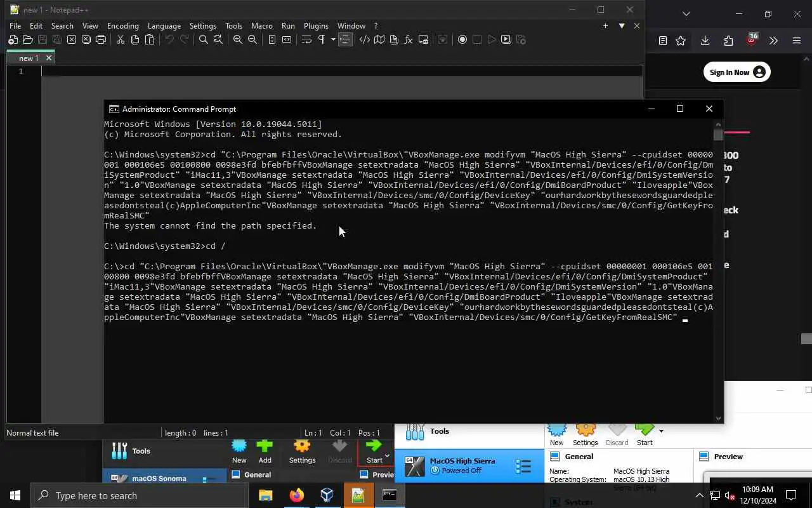812x508 pixels.
Task: Open the Plugins menu
Action: (x=316, y=26)
